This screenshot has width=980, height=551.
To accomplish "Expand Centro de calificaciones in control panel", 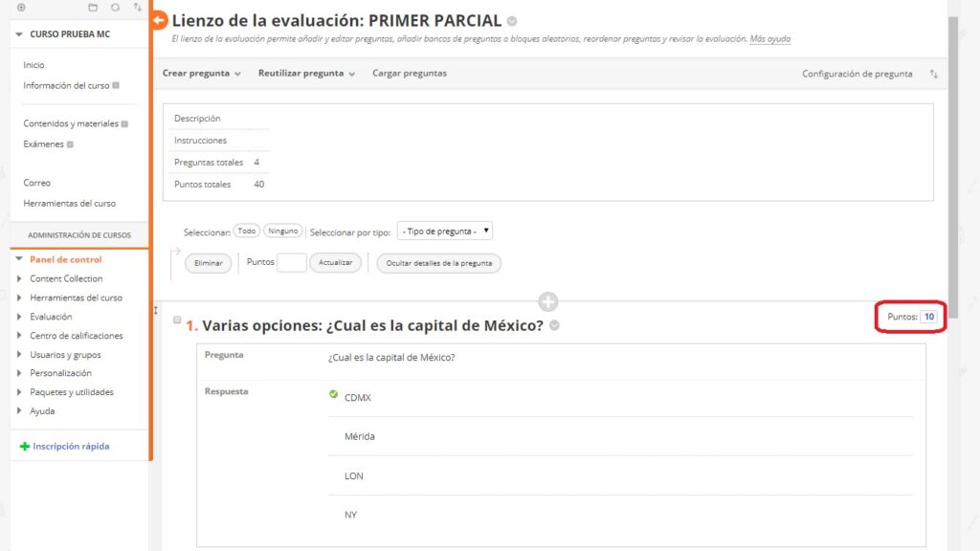I will (x=76, y=336).
